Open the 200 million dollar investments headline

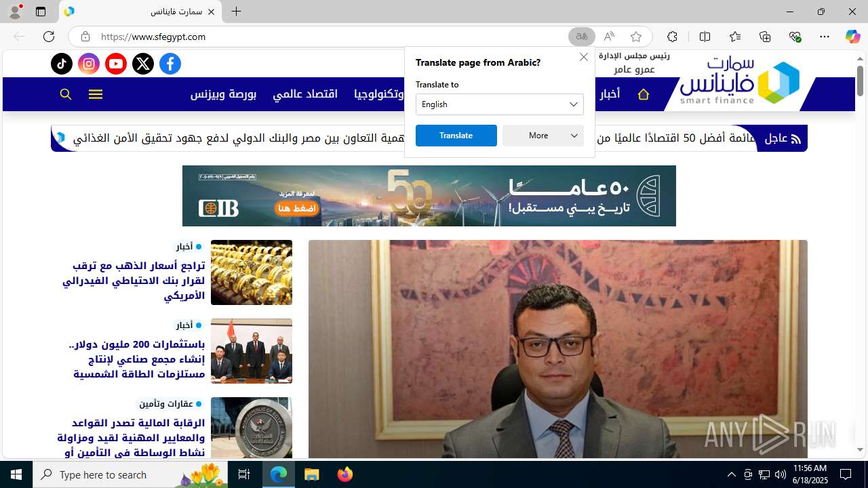pos(137,359)
